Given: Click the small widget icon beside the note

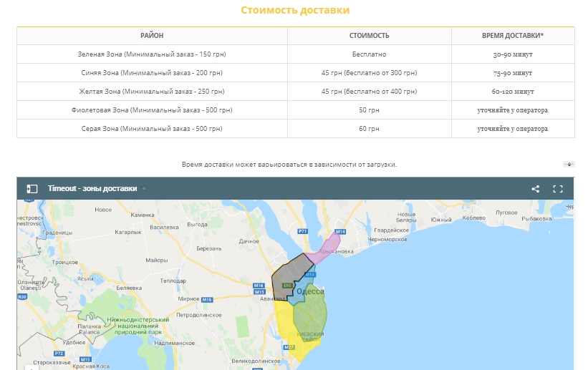Looking at the screenshot, I should point(569,164).
